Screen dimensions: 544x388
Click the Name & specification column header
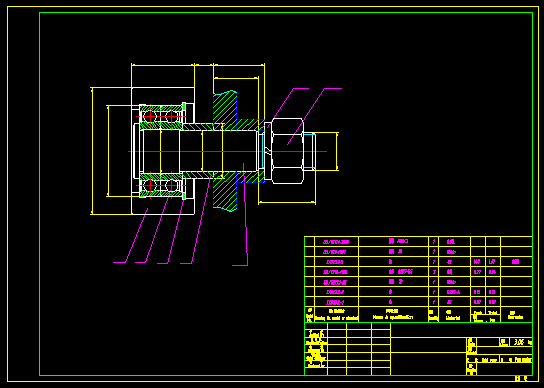(x=393, y=314)
